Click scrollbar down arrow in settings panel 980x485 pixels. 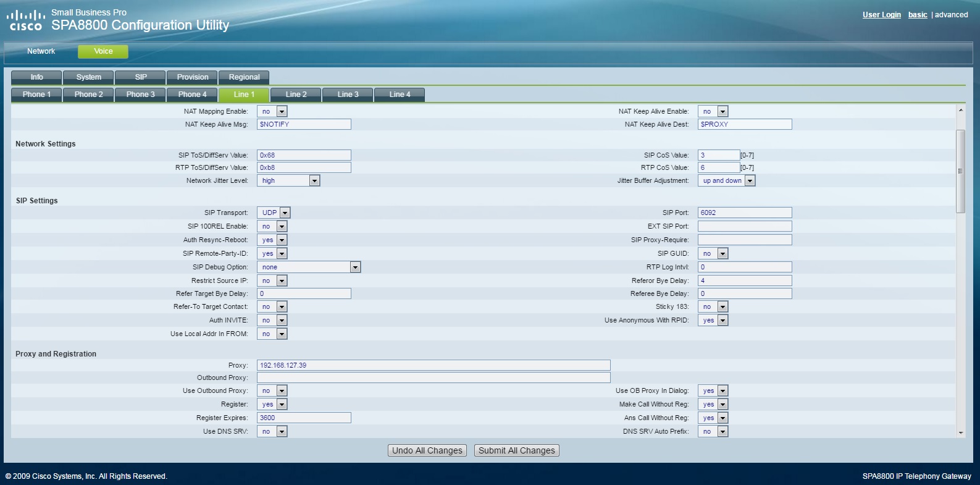tap(960, 433)
